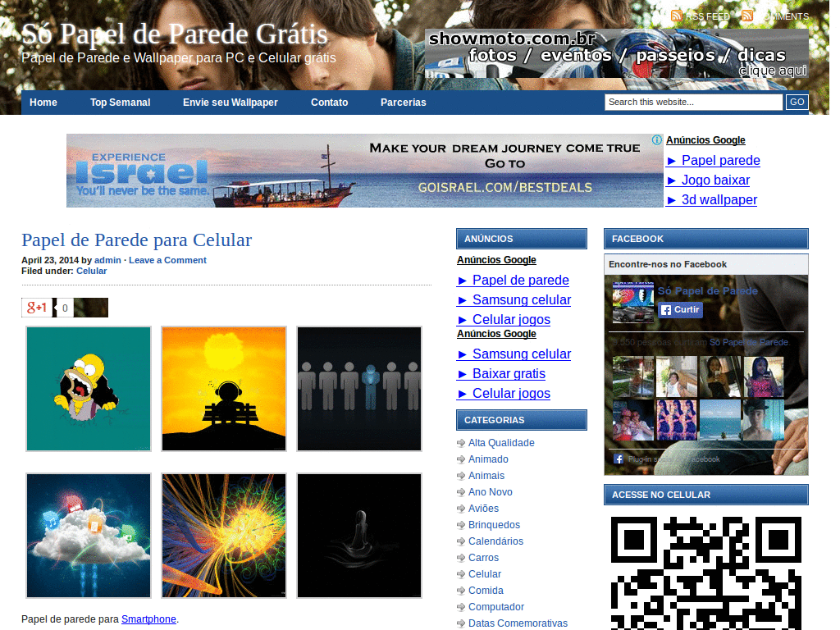840x630 pixels.
Task: Open '3d wallpaper' ad link
Action: pos(711,200)
